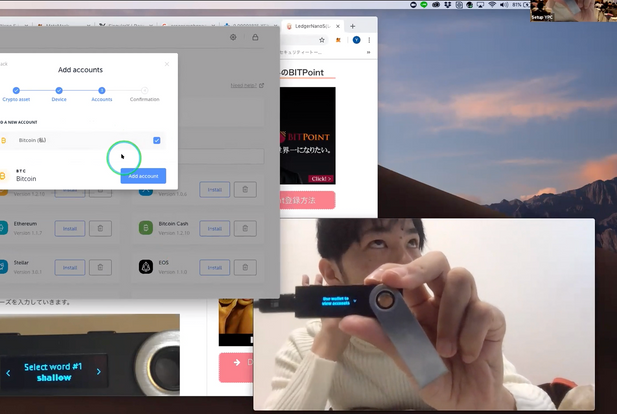The width and height of the screenshot is (617, 414).
Task: Open the volume control in menu bar
Action: click(504, 5)
